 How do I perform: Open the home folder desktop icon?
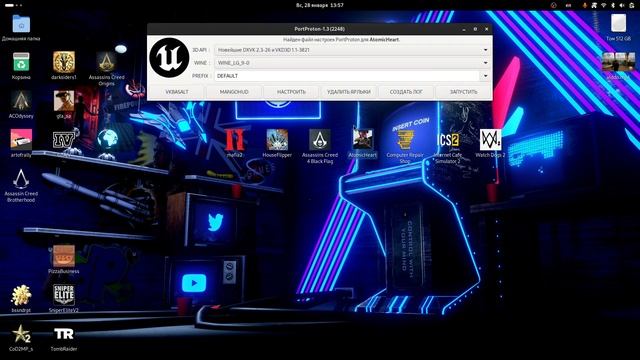(x=21, y=24)
